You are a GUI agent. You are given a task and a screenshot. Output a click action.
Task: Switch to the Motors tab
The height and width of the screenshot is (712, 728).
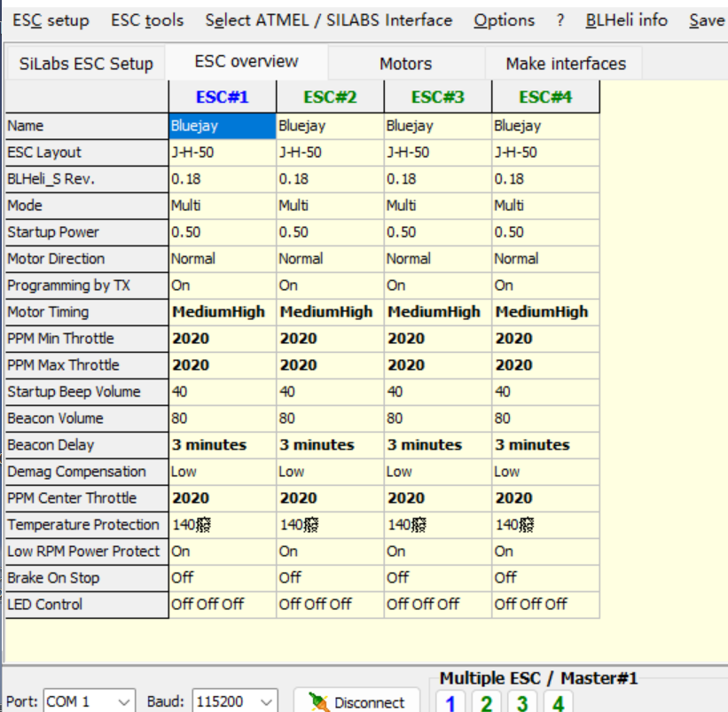(x=406, y=64)
